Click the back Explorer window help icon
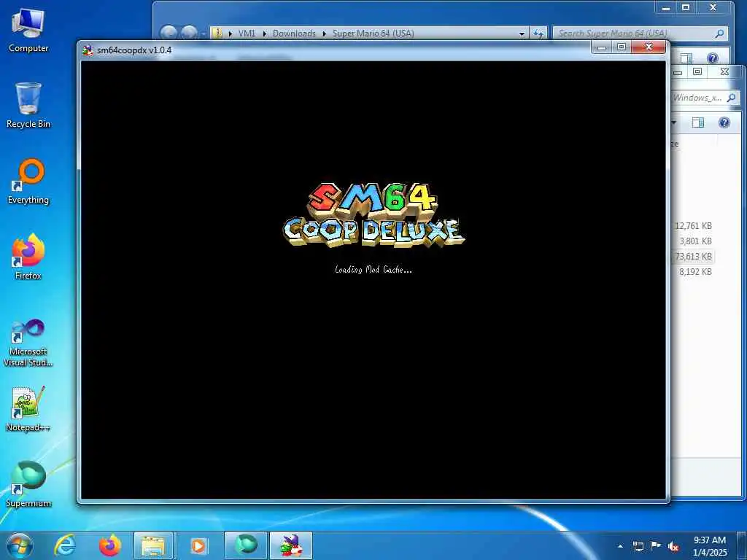 [713, 58]
